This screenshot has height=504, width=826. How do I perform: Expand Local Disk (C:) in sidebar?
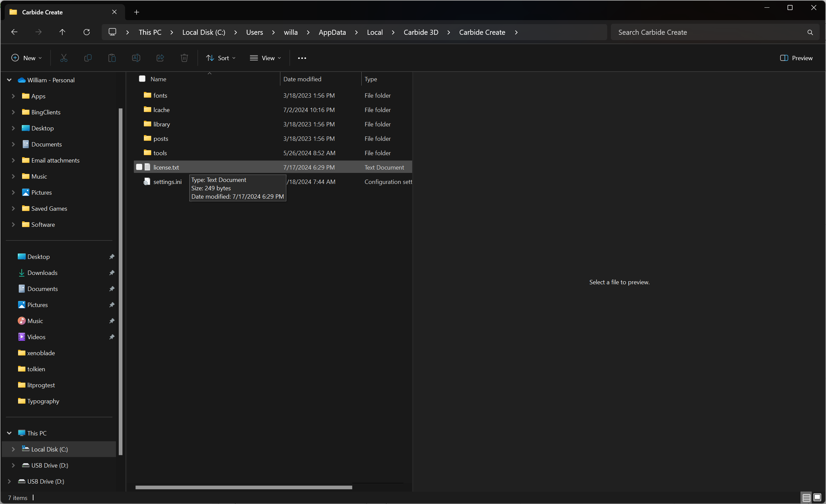point(13,449)
